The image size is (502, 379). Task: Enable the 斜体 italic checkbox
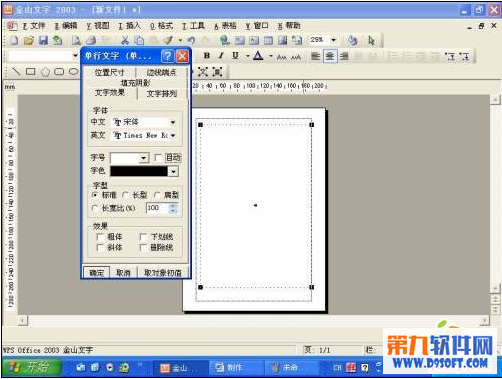(100, 247)
